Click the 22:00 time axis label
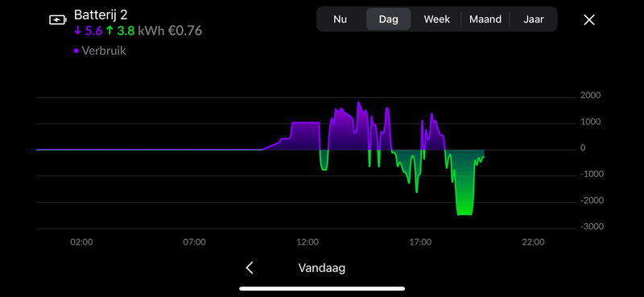 click(533, 242)
